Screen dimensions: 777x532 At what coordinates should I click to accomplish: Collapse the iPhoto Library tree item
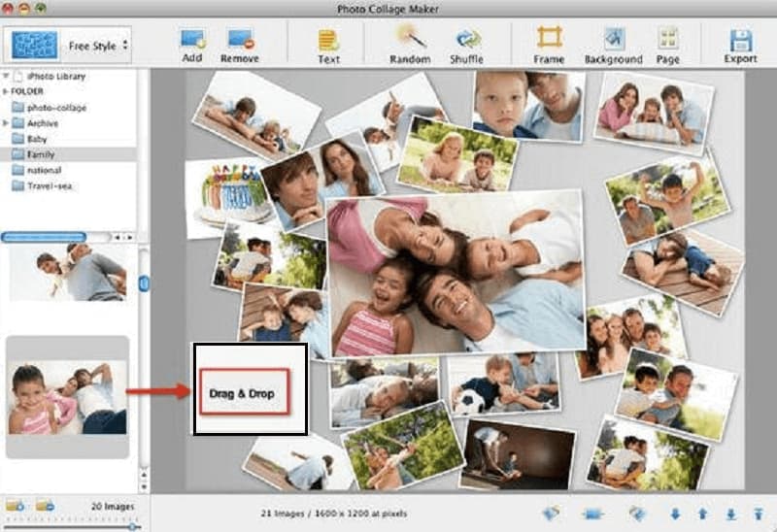click(x=7, y=76)
